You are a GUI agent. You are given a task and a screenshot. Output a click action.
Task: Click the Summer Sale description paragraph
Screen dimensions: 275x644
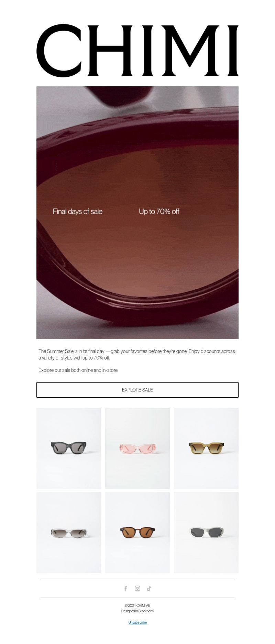tap(137, 354)
